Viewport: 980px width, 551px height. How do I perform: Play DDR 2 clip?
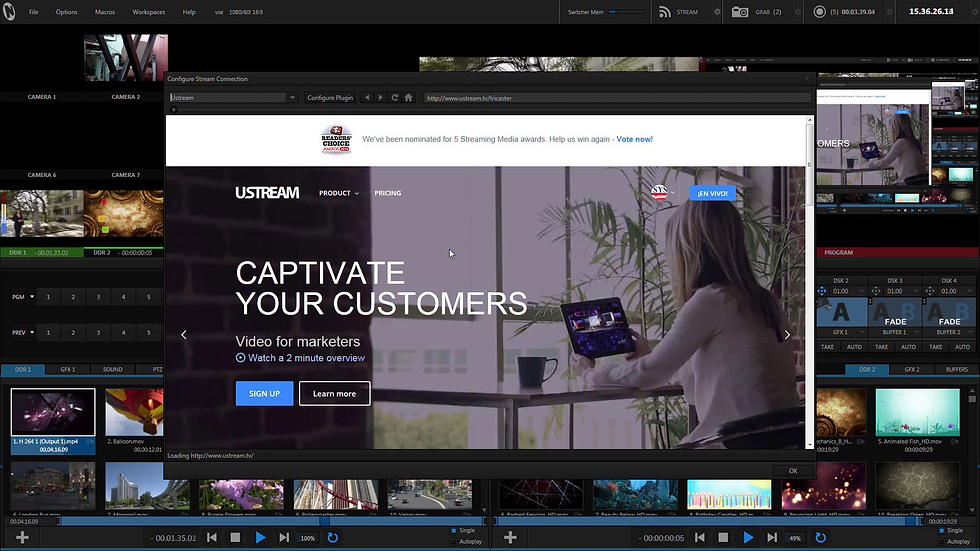point(748,537)
